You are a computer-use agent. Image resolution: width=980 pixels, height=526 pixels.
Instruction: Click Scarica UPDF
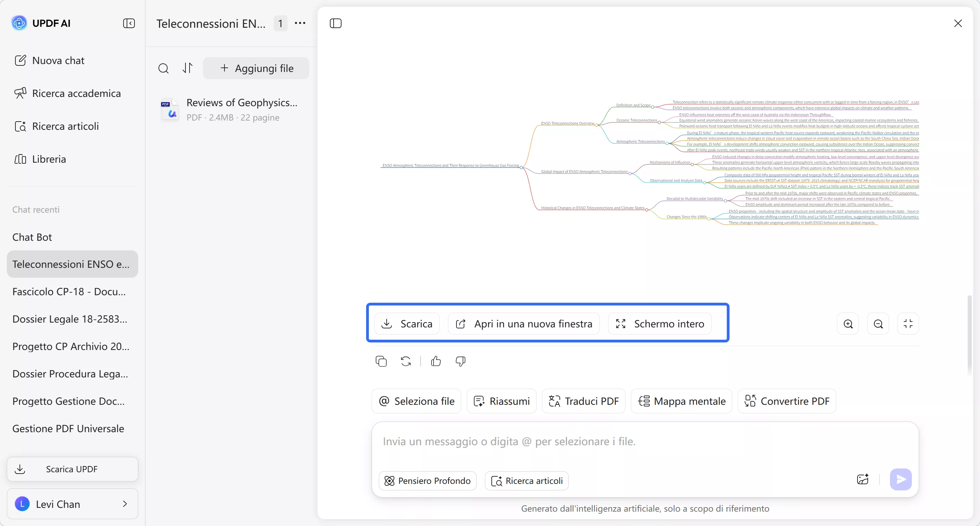coord(72,468)
